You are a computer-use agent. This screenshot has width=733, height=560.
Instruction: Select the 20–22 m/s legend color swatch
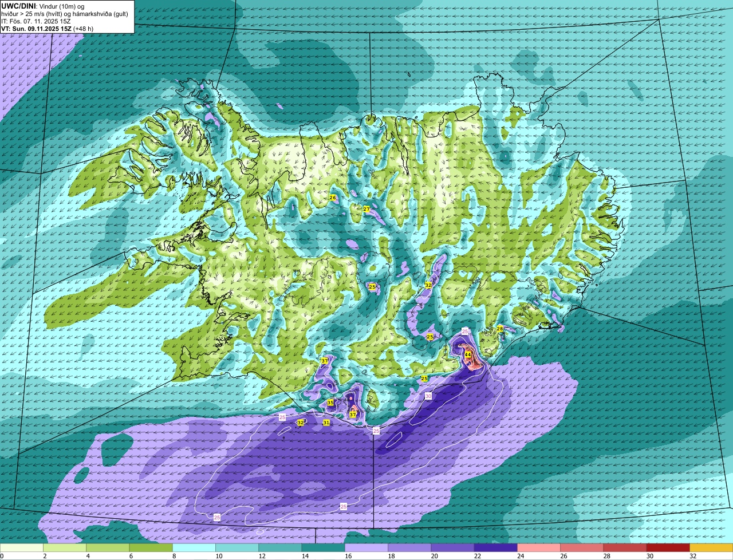[452, 548]
